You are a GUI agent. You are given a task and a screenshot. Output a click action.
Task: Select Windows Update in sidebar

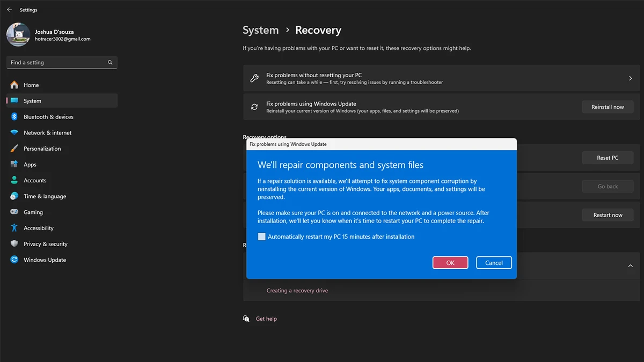(x=62, y=260)
